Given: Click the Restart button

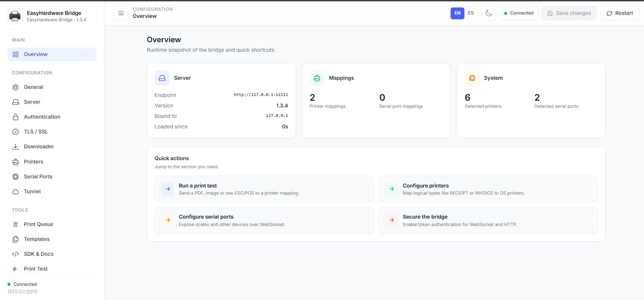Looking at the screenshot, I should tap(620, 13).
